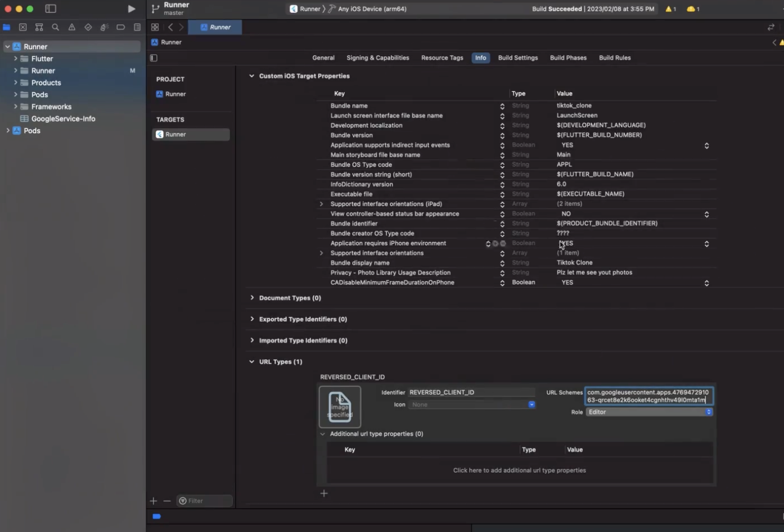784x532 pixels.
Task: Collapse the Runner project root
Action: coord(8,47)
